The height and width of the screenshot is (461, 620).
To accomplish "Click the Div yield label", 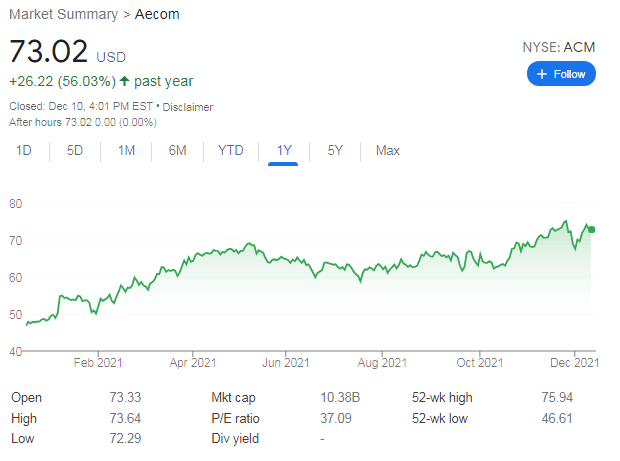I will (235, 438).
